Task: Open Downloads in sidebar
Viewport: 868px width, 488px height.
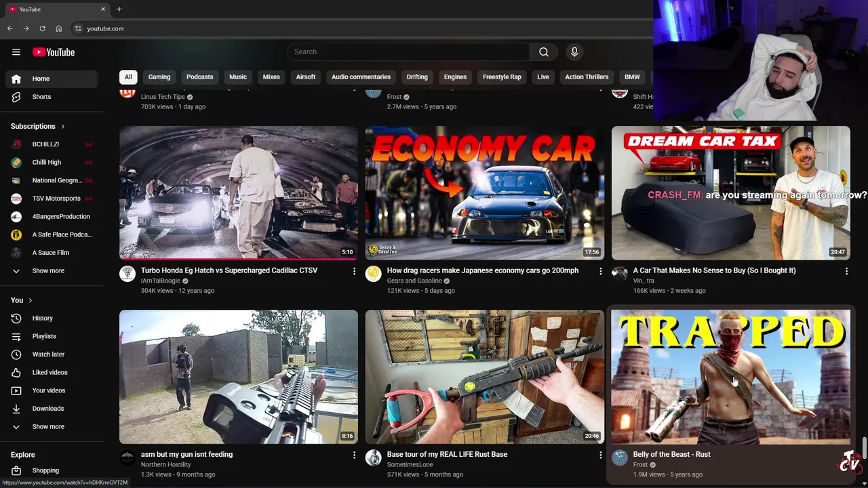Action: pyautogui.click(x=52, y=409)
